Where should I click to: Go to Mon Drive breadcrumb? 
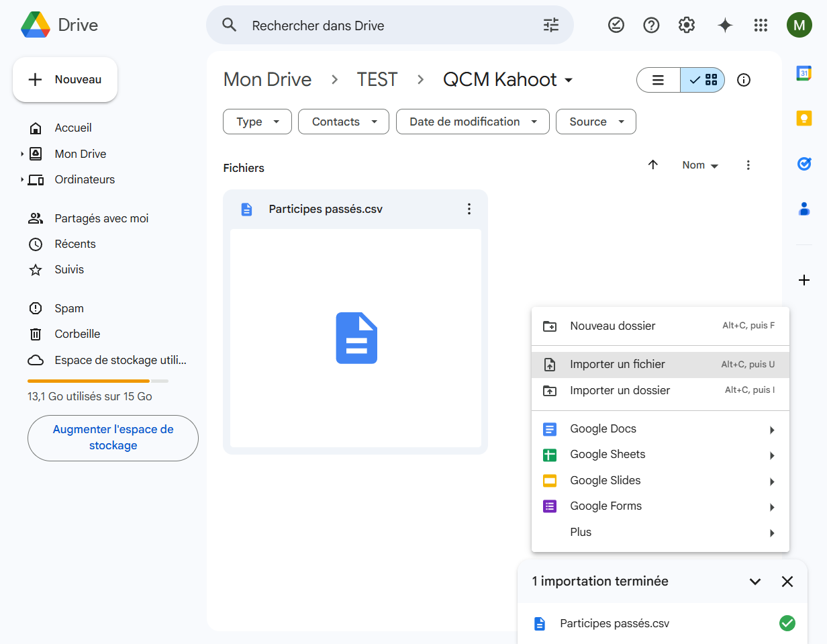click(267, 79)
